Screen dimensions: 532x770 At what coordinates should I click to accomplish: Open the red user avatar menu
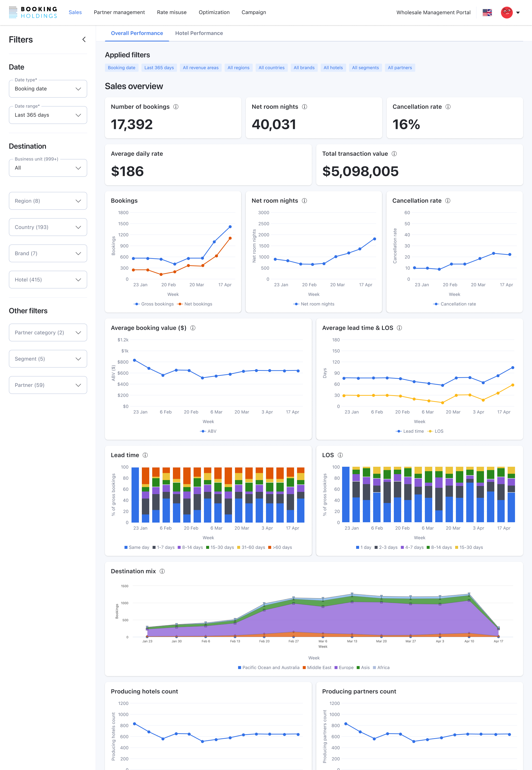(507, 12)
